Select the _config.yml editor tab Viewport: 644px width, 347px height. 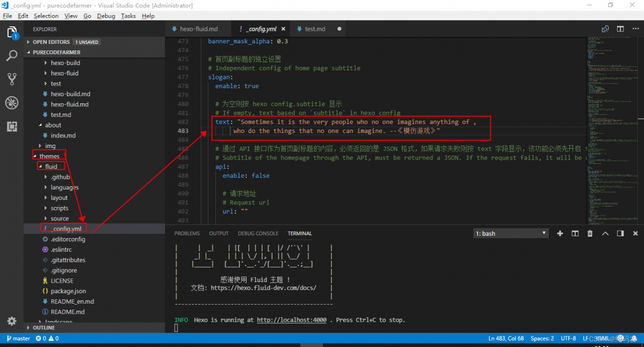(261, 29)
